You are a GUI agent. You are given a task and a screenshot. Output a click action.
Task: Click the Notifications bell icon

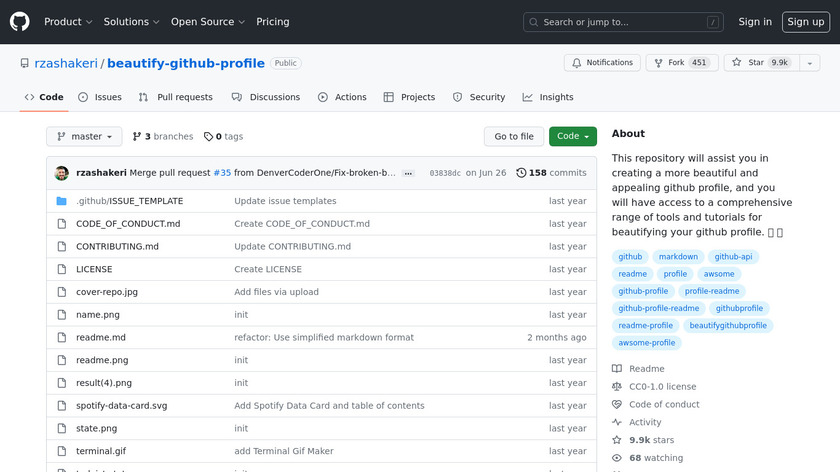click(x=576, y=63)
